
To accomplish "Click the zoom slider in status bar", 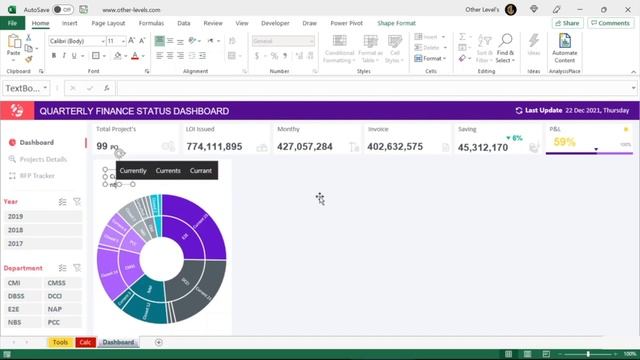I will tap(588, 354).
